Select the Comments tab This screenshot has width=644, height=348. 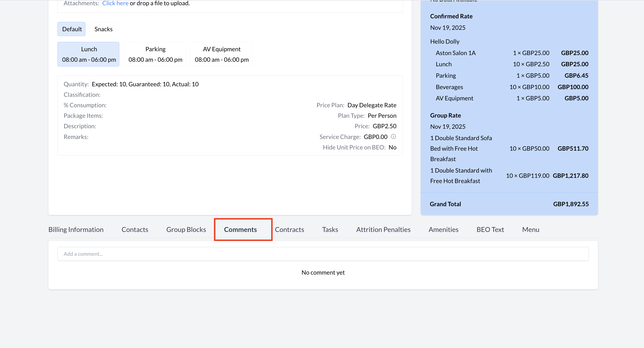240,229
